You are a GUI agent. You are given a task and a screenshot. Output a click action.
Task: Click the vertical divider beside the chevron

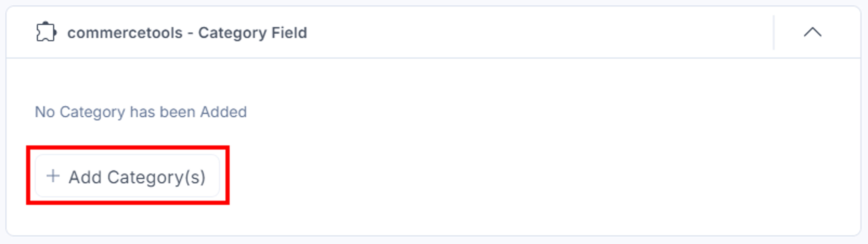click(x=774, y=32)
